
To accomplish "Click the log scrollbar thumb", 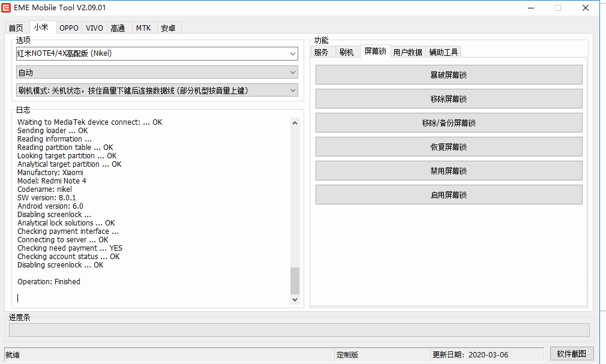I will click(295, 281).
